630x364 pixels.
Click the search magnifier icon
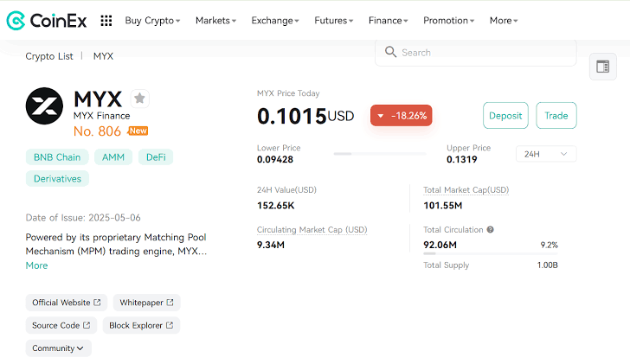click(390, 52)
